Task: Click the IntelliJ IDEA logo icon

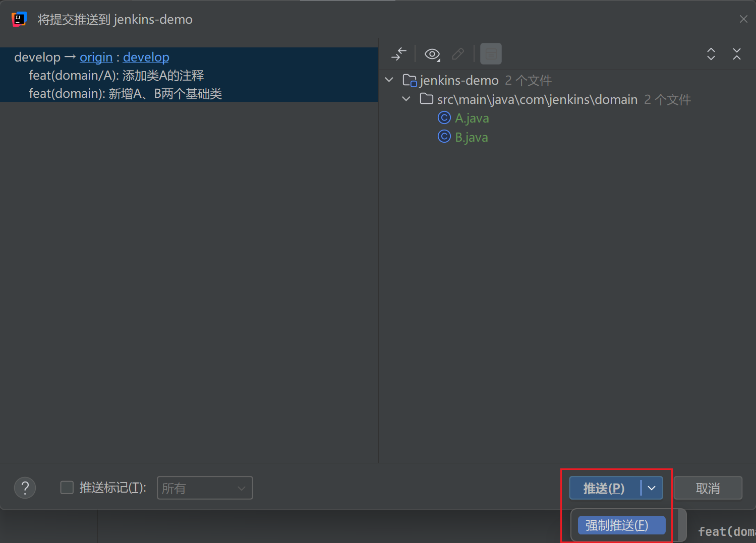Action: (19, 19)
